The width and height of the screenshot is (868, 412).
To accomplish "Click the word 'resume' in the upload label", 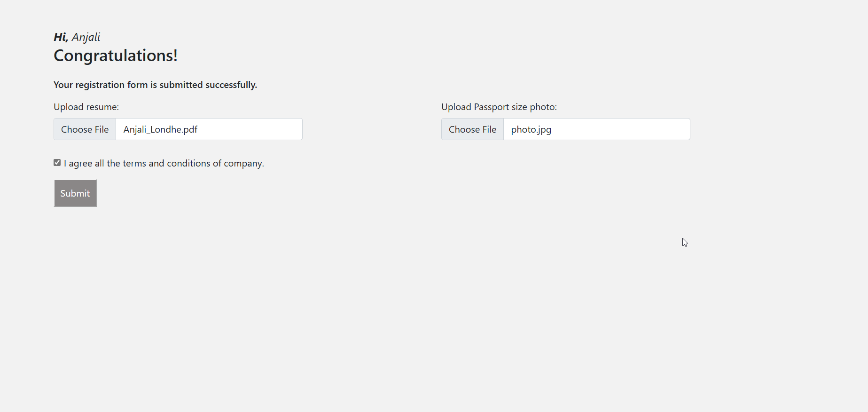I will pos(101,107).
